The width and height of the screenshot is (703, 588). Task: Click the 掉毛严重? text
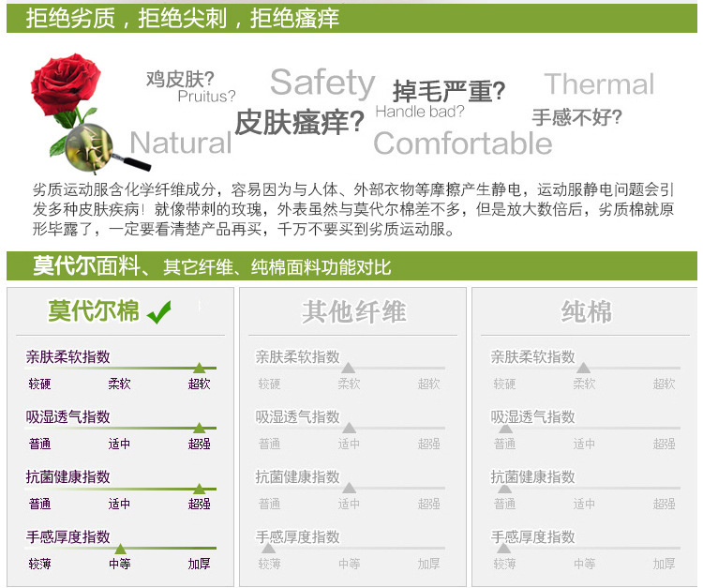(449, 91)
